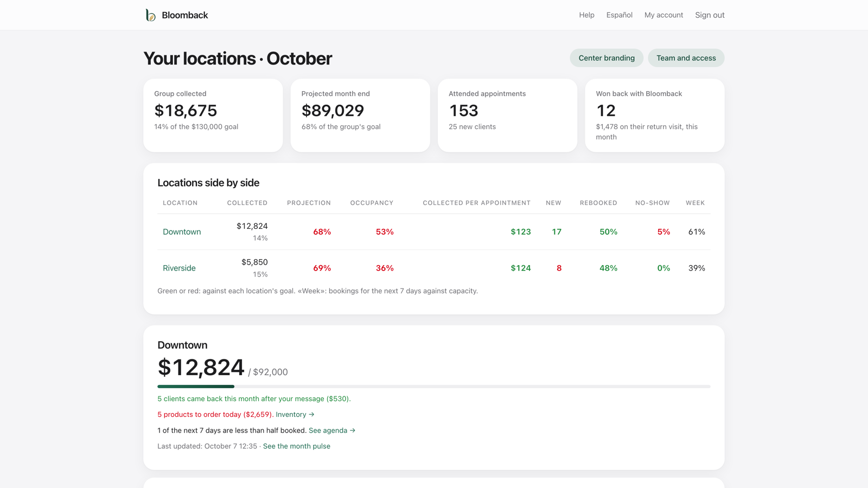This screenshot has height=488, width=868.
Task: Click the Bloomback leaf logo icon
Action: tap(150, 15)
